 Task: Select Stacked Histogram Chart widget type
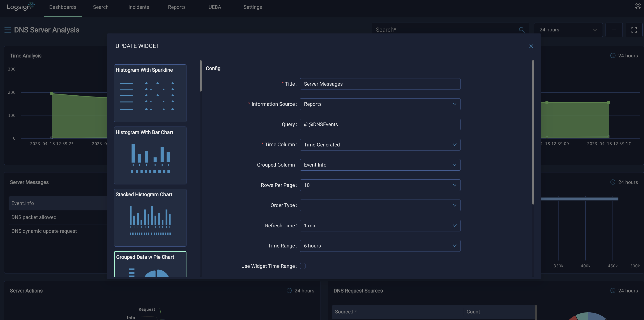pyautogui.click(x=150, y=218)
